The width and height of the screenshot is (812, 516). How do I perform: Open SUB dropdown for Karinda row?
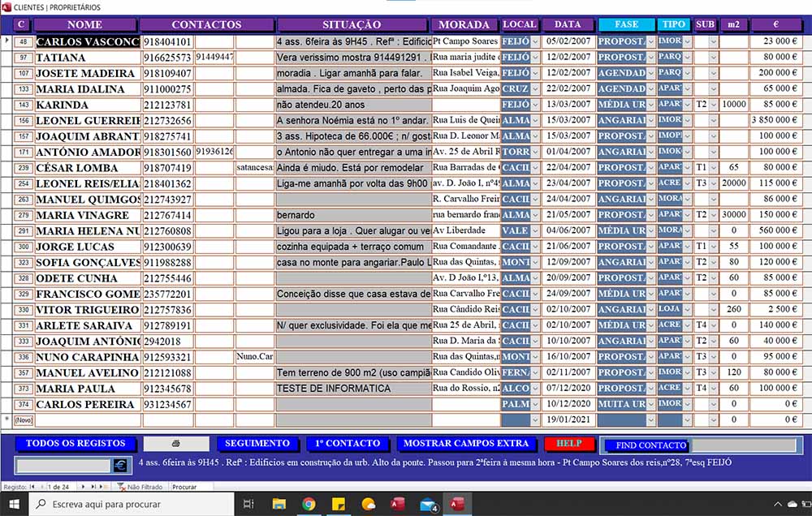(x=714, y=105)
